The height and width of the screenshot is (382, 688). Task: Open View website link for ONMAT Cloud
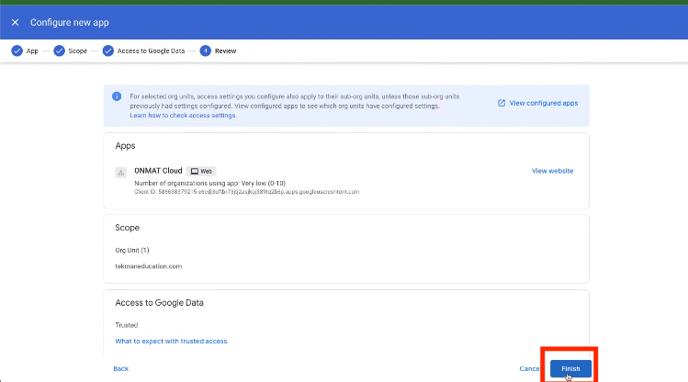pyautogui.click(x=552, y=171)
